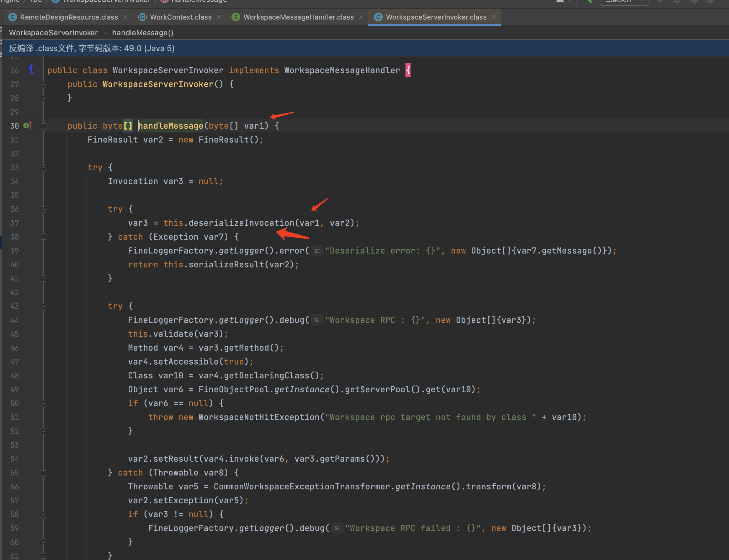Switch to the WorkspaceMessageHandler.class tab
The image size is (729, 560).
(298, 17)
